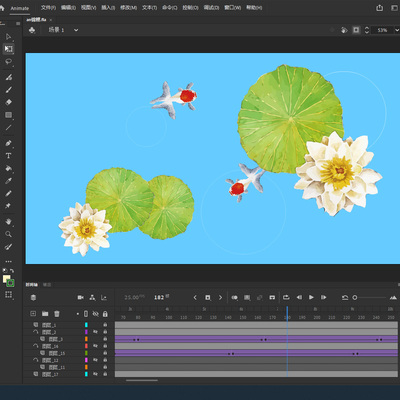Click the color swatch of layer 图层_3
The height and width of the screenshot is (400, 400).
click(x=86, y=339)
